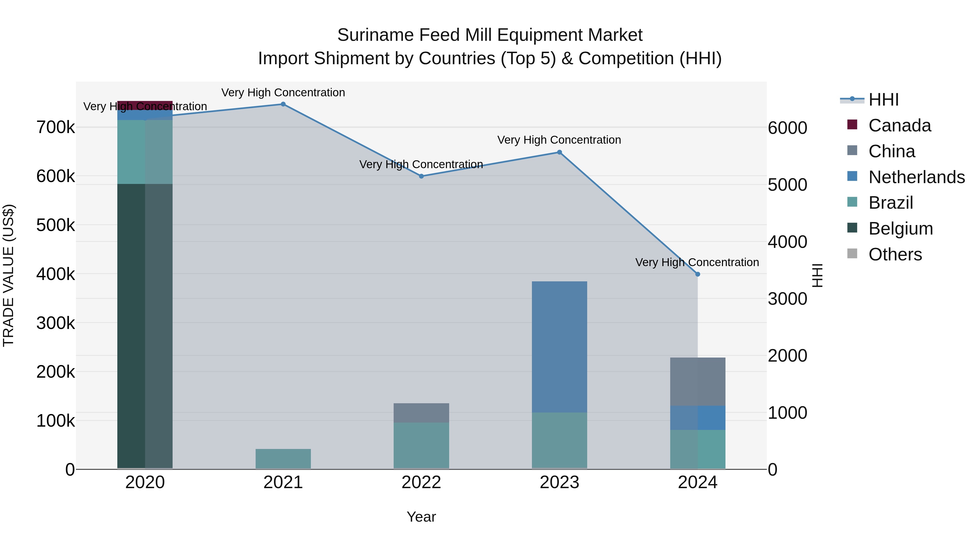Screen dimensions: 980x551
Task: Click Very High Concentration label above 2024
Action: 697,262
